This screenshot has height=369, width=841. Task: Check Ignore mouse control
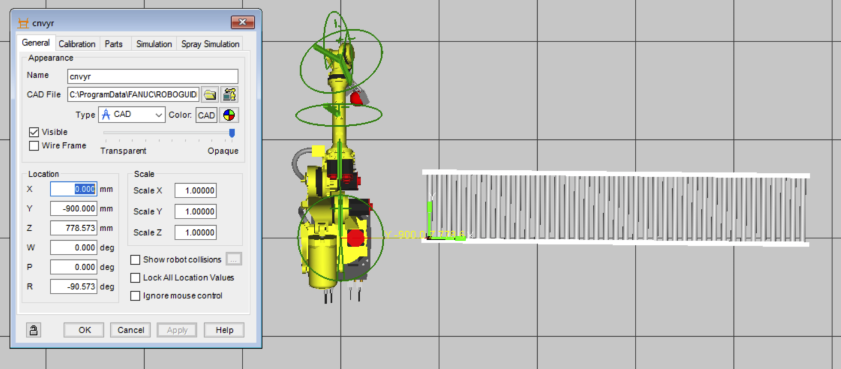click(x=135, y=296)
